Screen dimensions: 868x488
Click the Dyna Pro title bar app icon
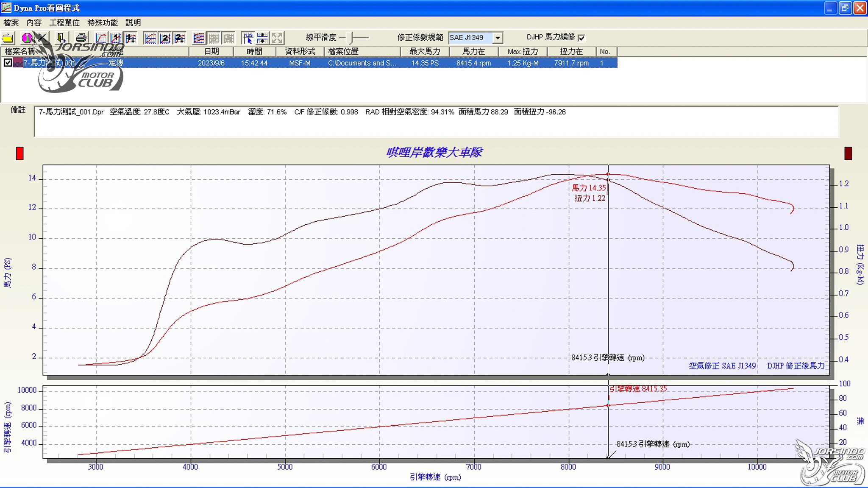[6, 8]
